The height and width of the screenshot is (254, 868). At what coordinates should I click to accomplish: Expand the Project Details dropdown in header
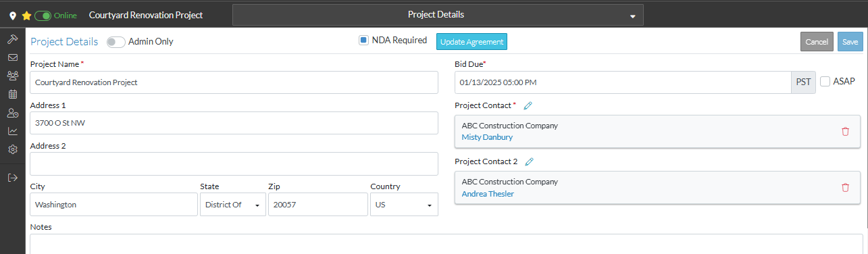(x=438, y=15)
